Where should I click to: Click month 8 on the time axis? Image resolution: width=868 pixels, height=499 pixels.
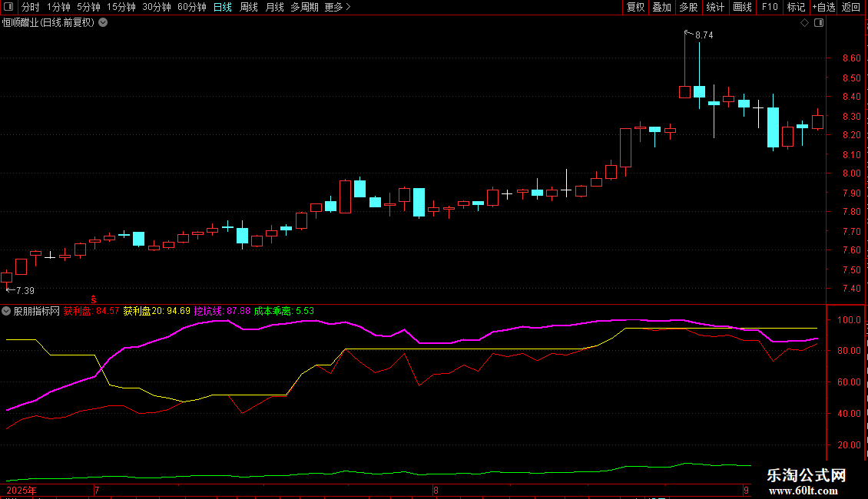pos(436,491)
